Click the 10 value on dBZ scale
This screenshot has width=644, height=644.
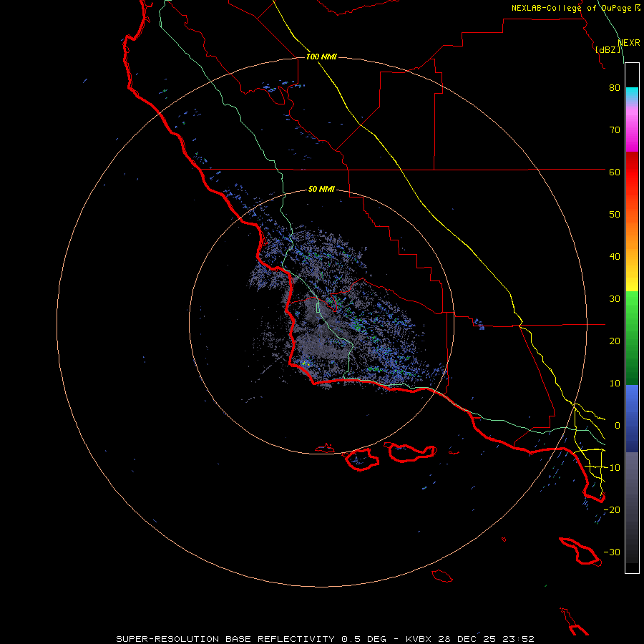[615, 384]
